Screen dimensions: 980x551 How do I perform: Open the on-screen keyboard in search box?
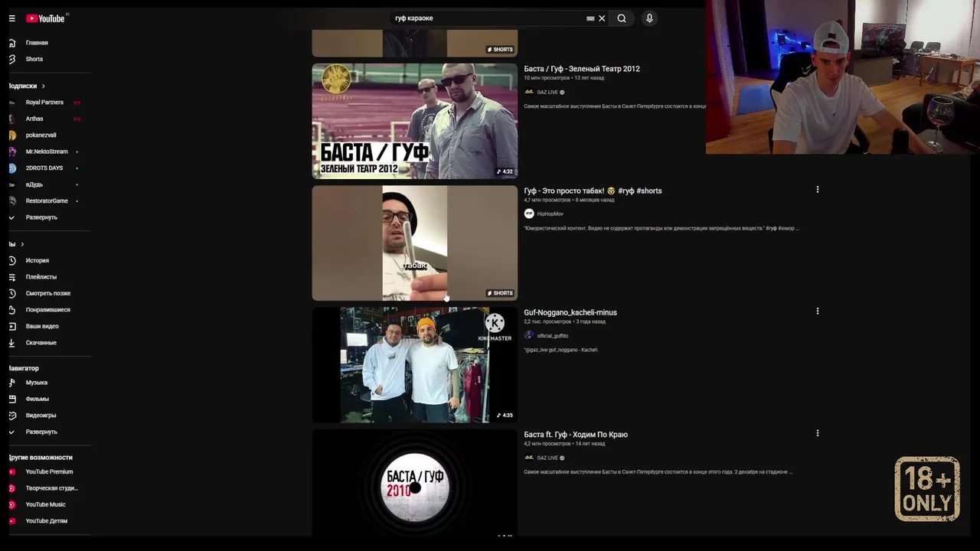pos(590,18)
